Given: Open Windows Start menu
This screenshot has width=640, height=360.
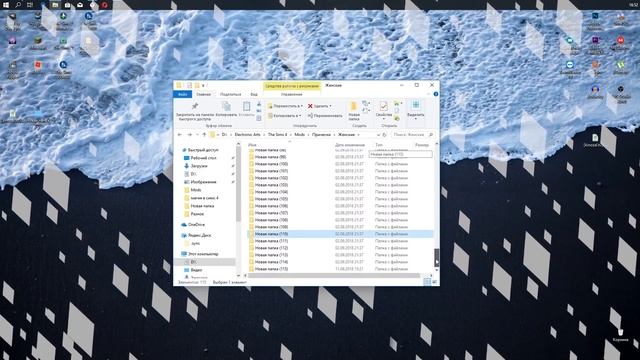Looking at the screenshot, I should tap(6, 5).
